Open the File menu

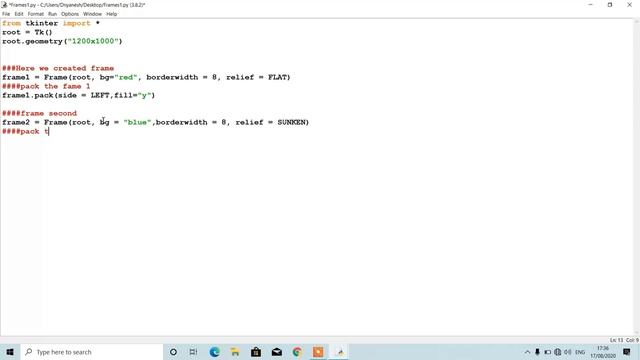[6, 14]
